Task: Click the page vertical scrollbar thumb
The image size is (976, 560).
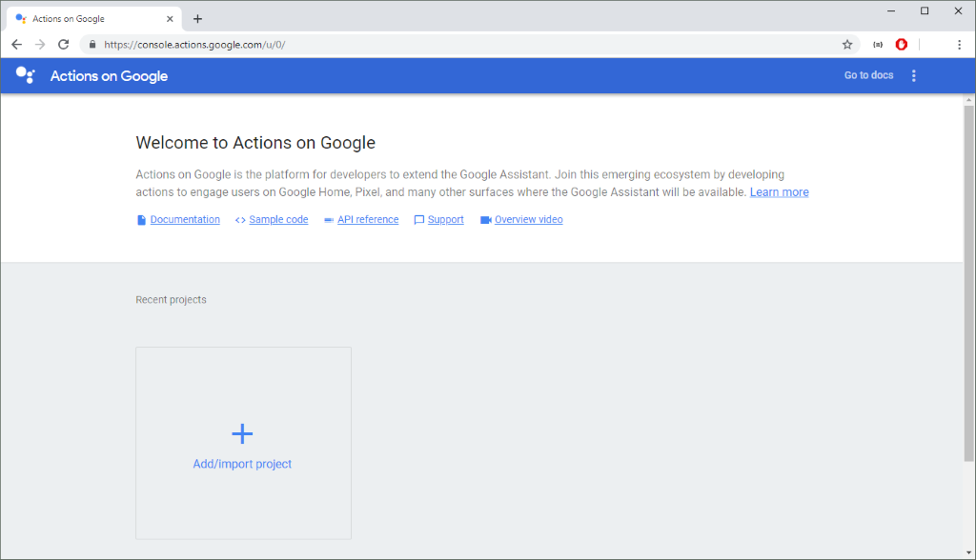Action: (x=968, y=283)
